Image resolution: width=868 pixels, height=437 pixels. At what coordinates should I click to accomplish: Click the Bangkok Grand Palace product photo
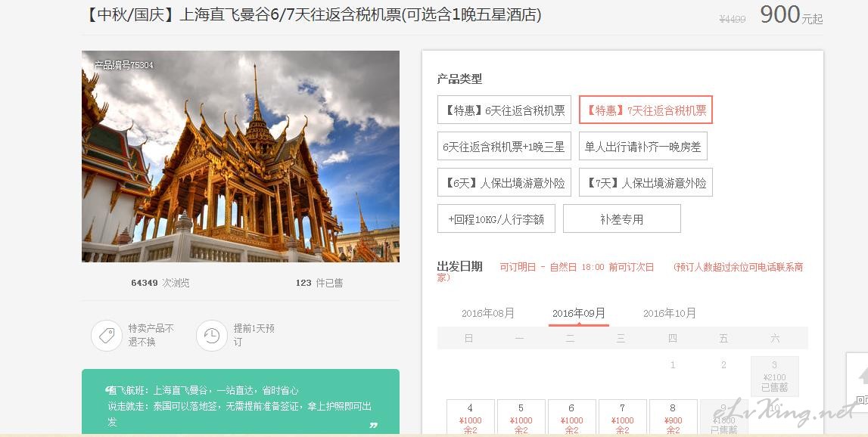[240, 157]
